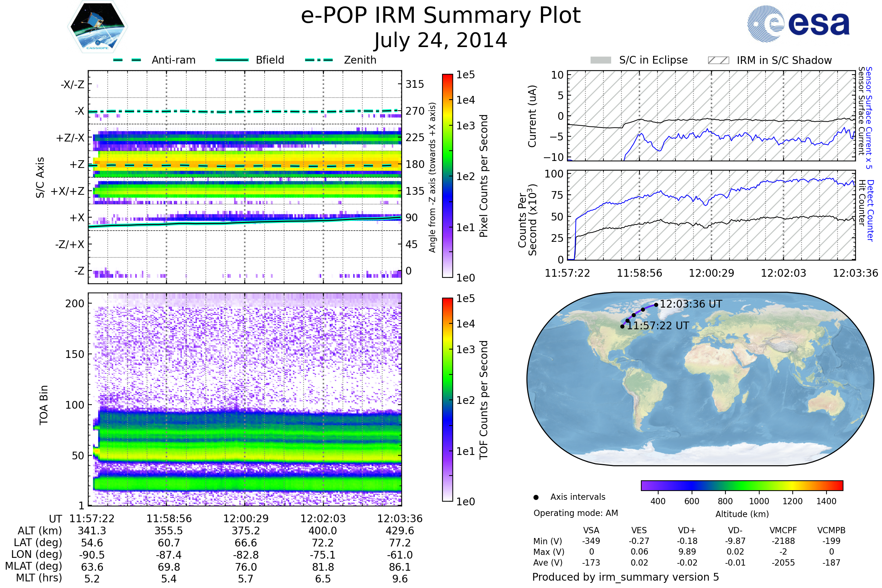Click the 11:57:22 UT map track start point

point(622,327)
